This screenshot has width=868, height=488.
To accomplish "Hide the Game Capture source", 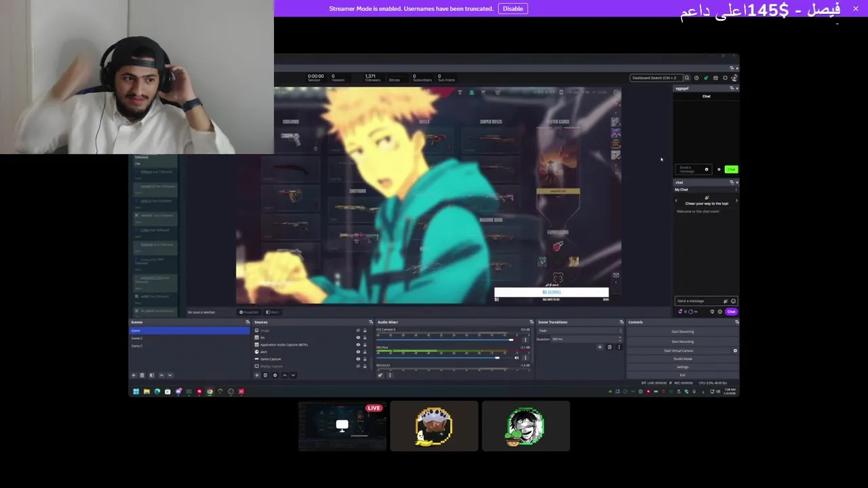I will pyautogui.click(x=358, y=359).
